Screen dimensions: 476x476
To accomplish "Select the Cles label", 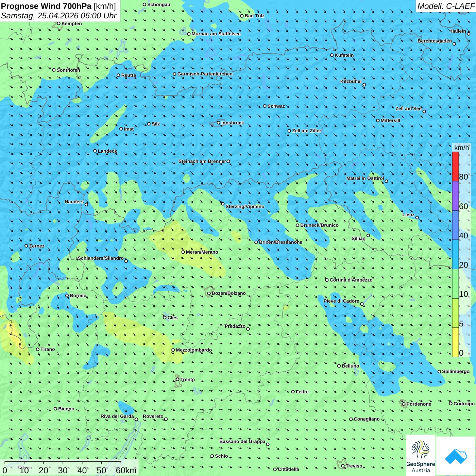I will pos(172,318).
